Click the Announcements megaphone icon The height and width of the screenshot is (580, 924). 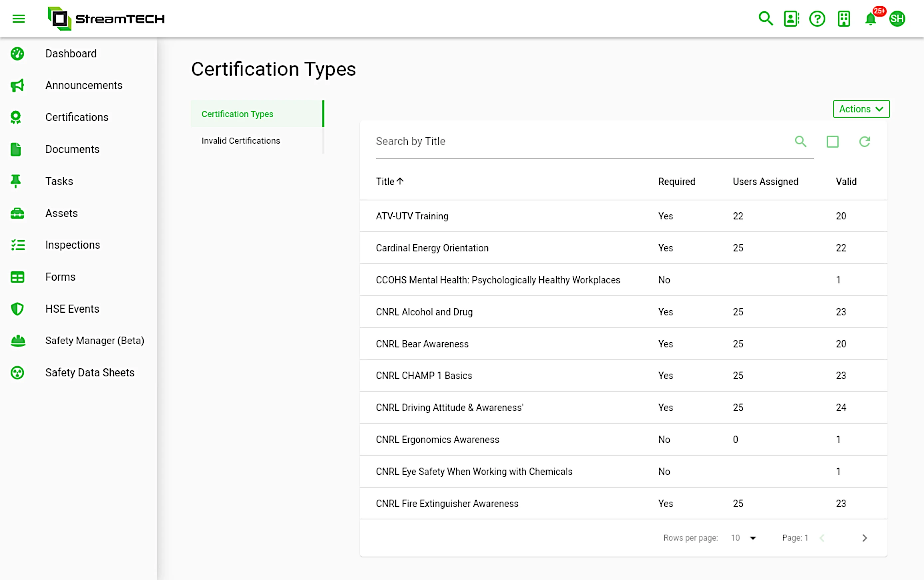[17, 85]
